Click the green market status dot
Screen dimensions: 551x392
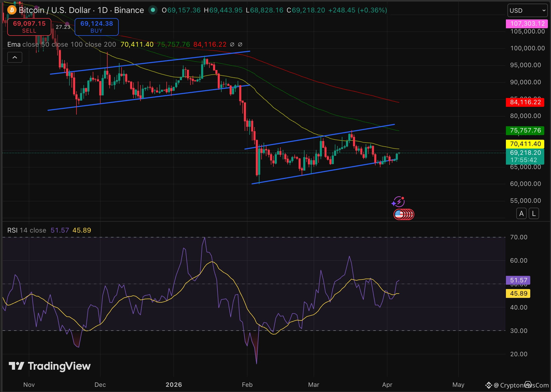[153, 10]
